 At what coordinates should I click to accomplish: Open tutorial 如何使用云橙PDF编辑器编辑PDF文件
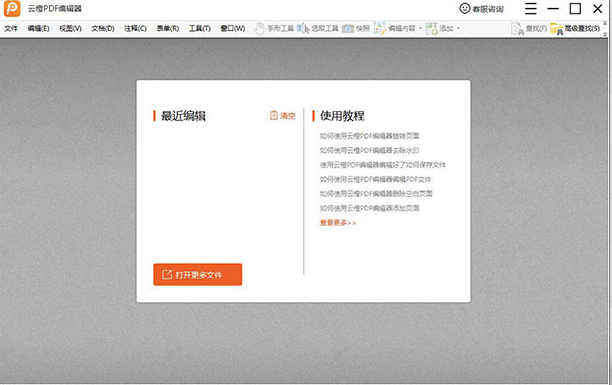pos(375,179)
